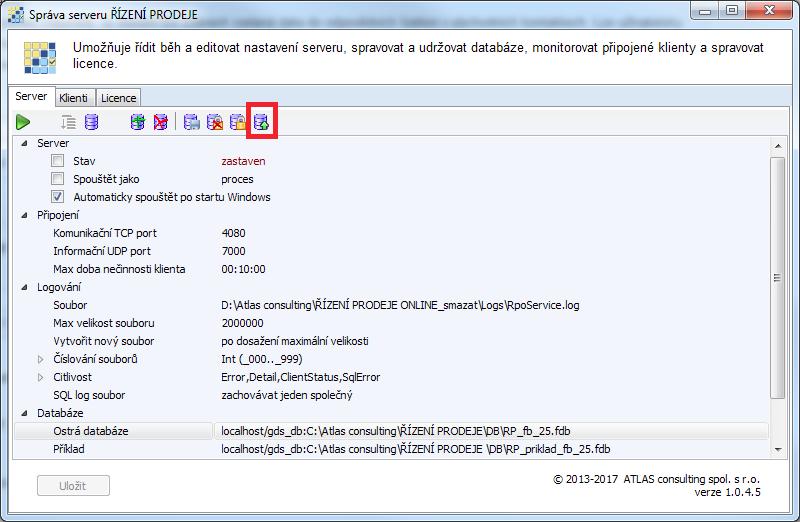Select the Informační UDP port label
The width and height of the screenshot is (800, 522).
(102, 251)
